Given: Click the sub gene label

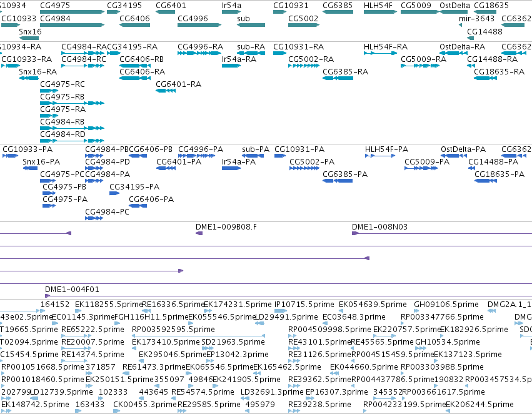Looking at the screenshot, I should (x=243, y=18).
